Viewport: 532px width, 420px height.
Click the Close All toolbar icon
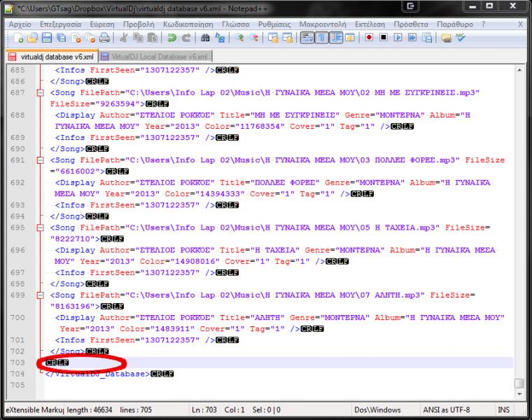coord(90,38)
